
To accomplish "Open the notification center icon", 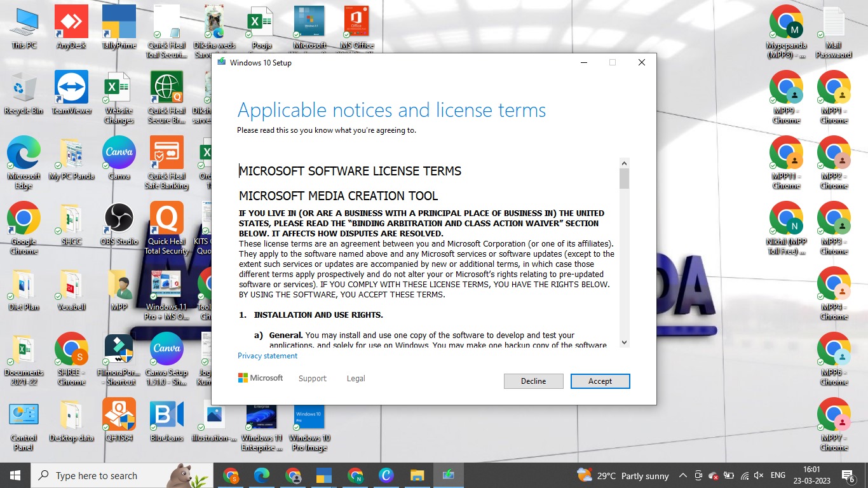I will click(848, 475).
